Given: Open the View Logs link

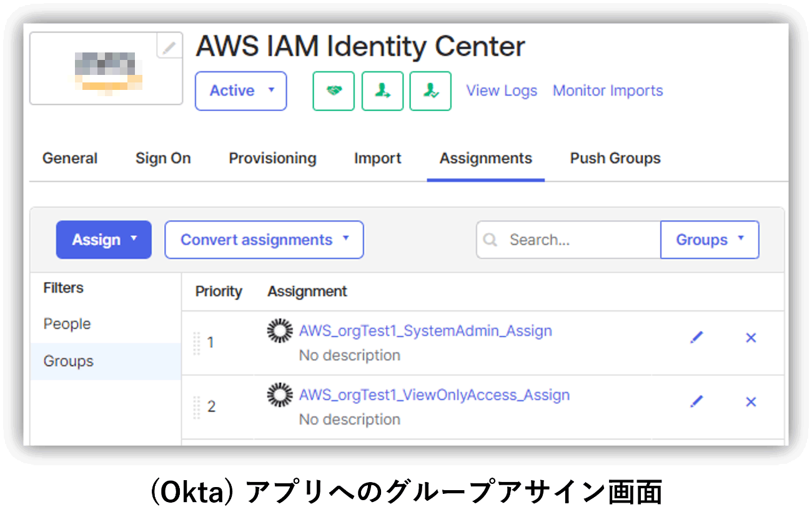Looking at the screenshot, I should coord(502,91).
